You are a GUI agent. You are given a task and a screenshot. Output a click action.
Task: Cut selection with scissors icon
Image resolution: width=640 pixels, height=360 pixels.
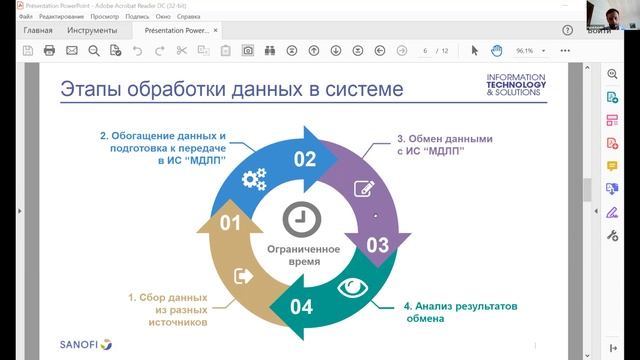point(182,51)
